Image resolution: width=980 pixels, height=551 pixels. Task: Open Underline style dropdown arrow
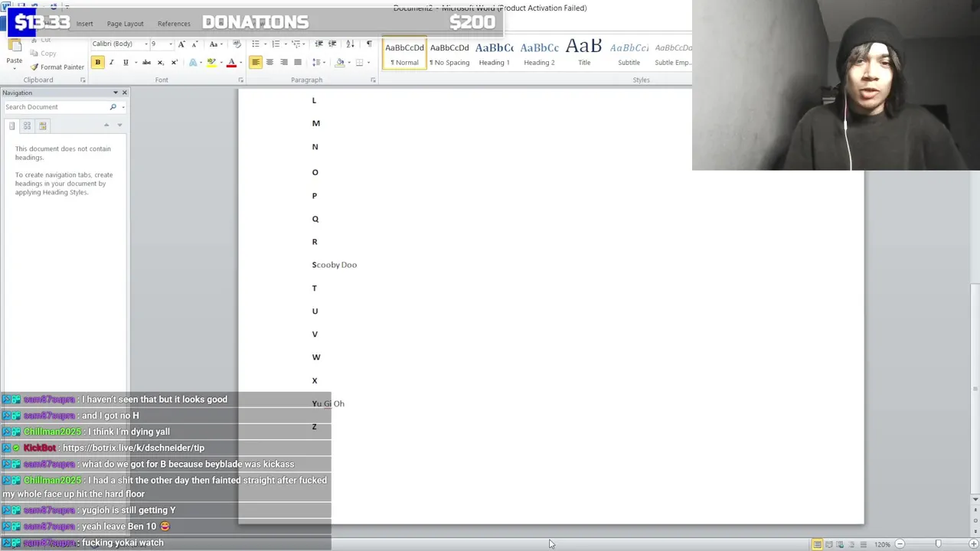135,63
